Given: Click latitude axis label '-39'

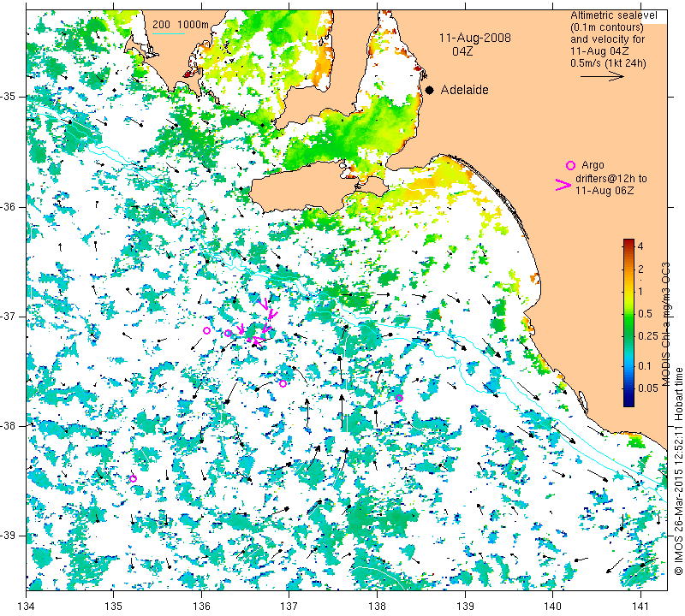Looking at the screenshot, I should click(x=8, y=536).
